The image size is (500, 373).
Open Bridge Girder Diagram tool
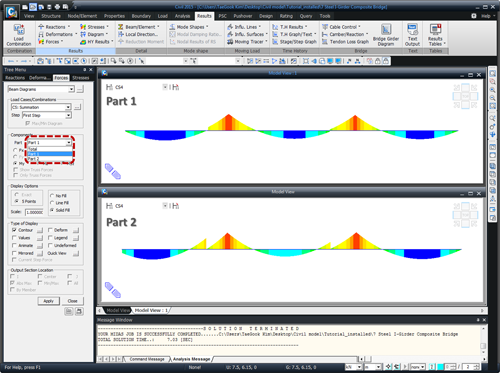pyautogui.click(x=386, y=35)
